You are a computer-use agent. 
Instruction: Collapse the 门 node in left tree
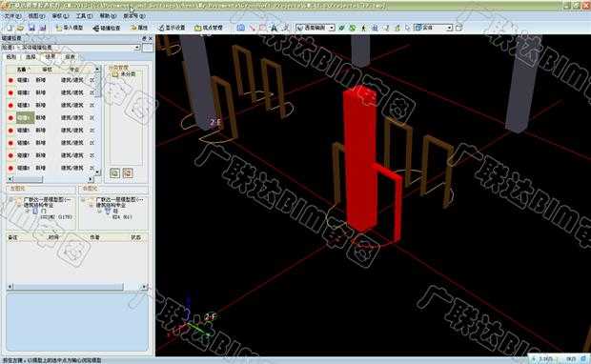click(x=28, y=212)
